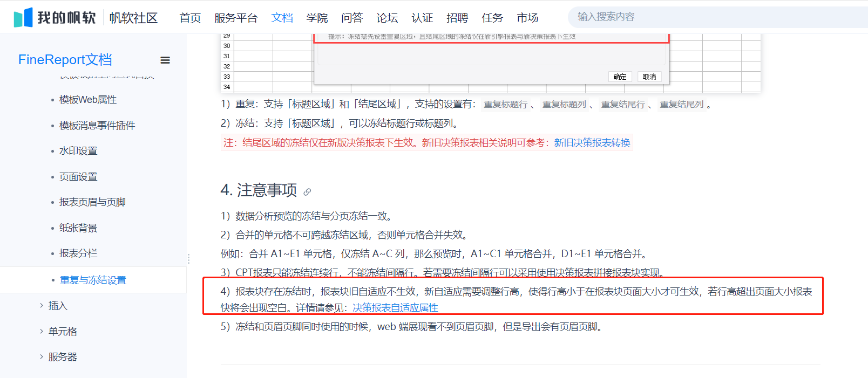The width and height of the screenshot is (868, 378).
Task: Open 报表分栏 in sidebar
Action: click(x=78, y=253)
